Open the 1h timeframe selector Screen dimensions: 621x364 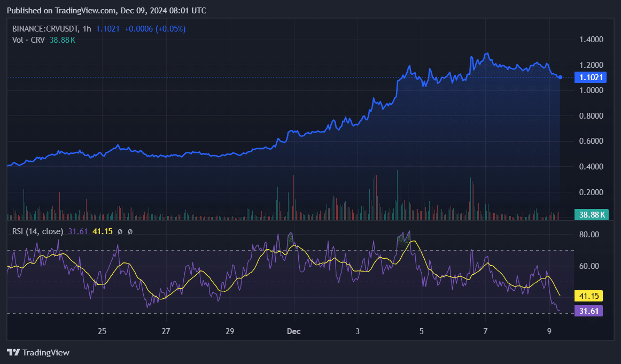click(87, 29)
